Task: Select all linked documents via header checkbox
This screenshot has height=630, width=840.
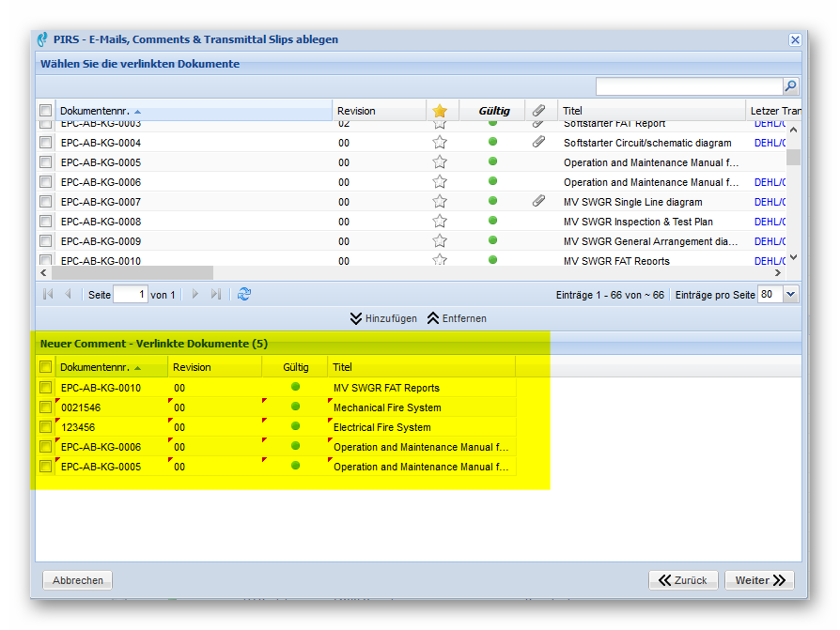Action: [x=45, y=367]
